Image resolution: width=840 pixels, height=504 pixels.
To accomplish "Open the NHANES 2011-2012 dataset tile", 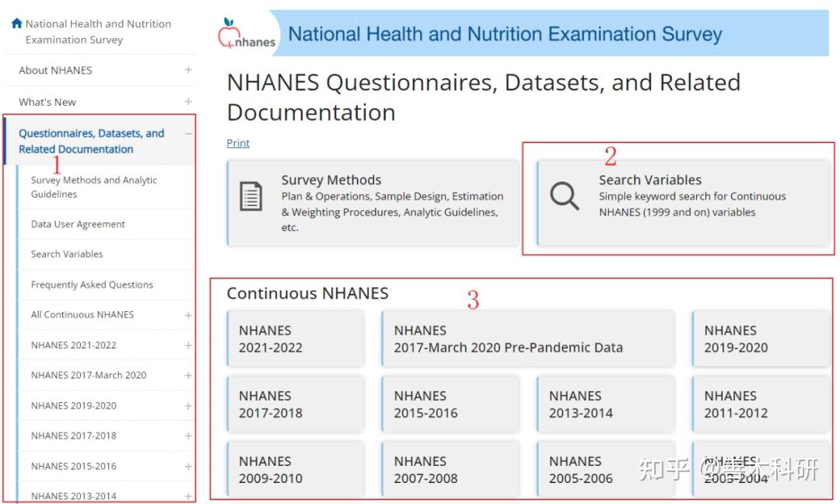I will 760,404.
